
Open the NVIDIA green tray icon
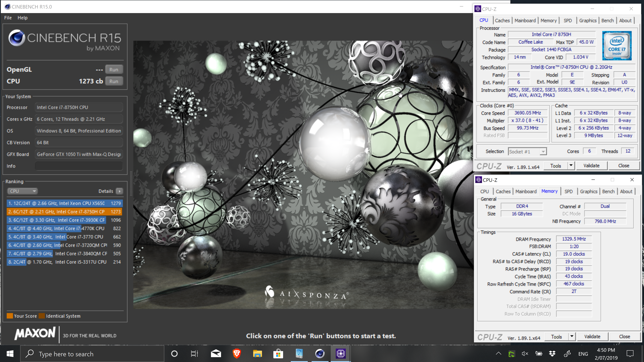pyautogui.click(x=511, y=354)
